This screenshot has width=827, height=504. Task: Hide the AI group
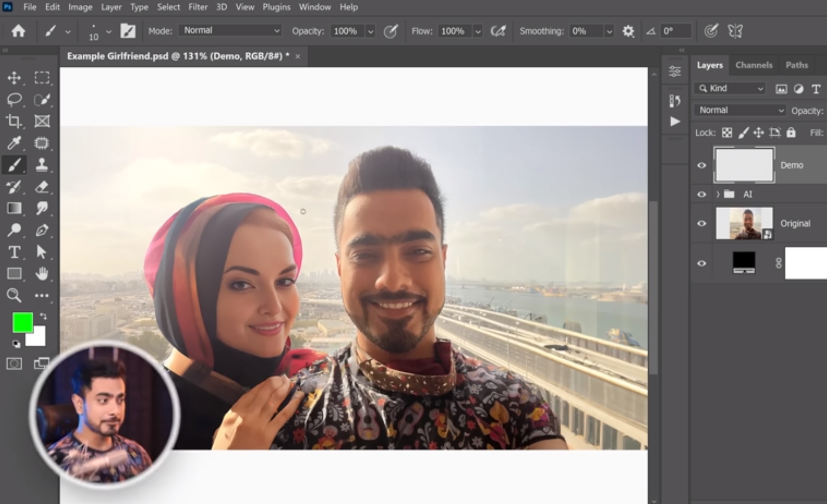(702, 194)
